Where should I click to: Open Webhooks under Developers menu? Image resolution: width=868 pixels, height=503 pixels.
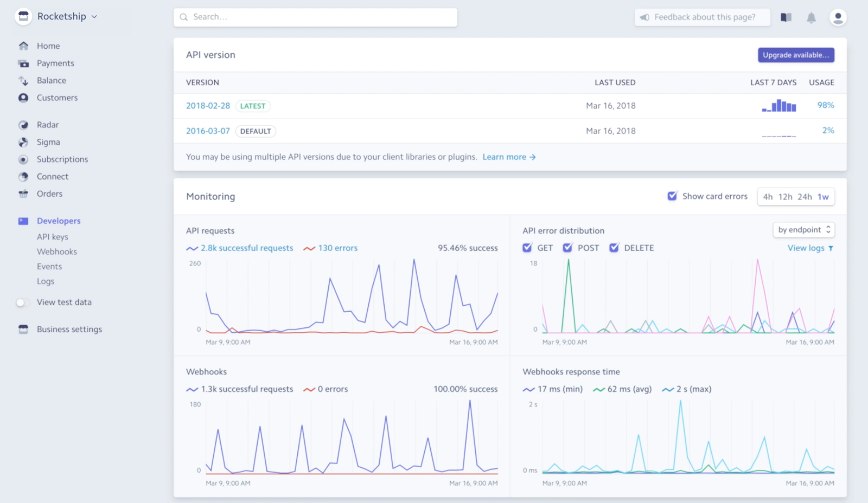tap(57, 251)
